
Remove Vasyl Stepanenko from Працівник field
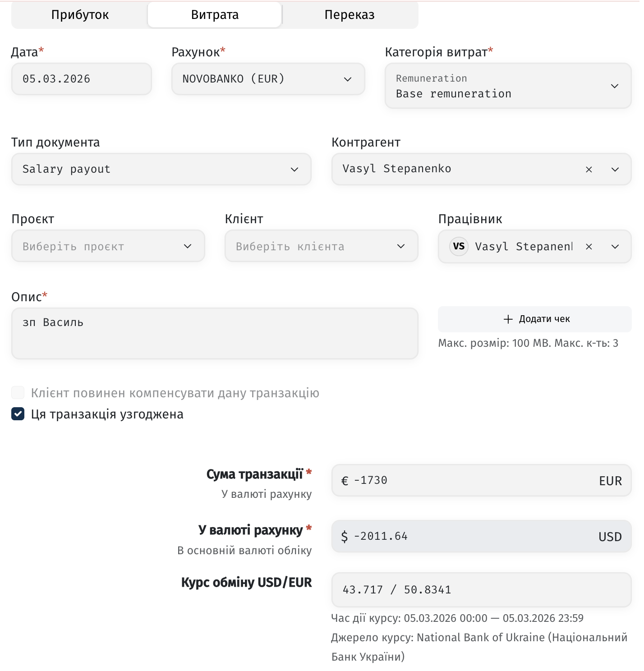click(x=589, y=247)
